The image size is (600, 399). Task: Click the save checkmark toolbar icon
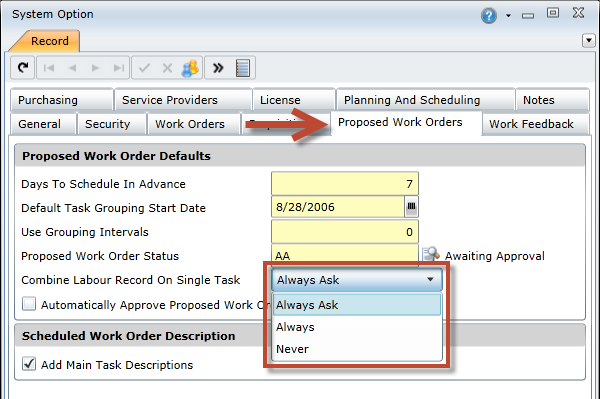pyautogui.click(x=144, y=68)
